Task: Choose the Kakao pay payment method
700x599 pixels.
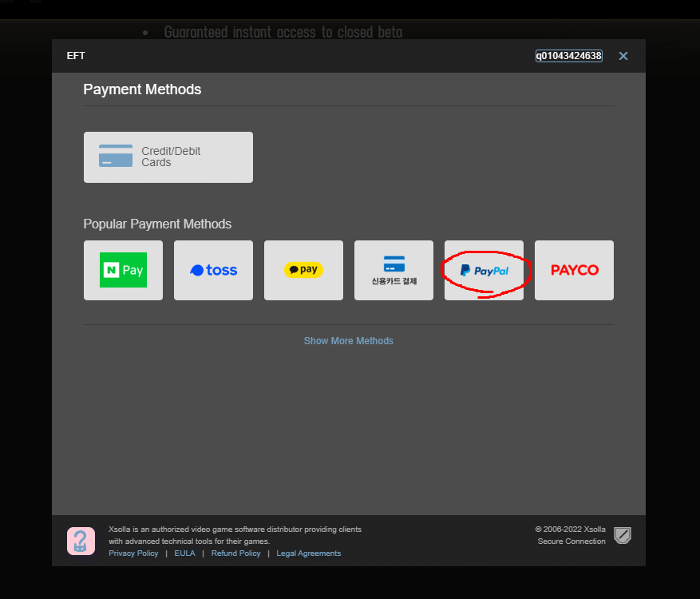Action: click(x=303, y=270)
